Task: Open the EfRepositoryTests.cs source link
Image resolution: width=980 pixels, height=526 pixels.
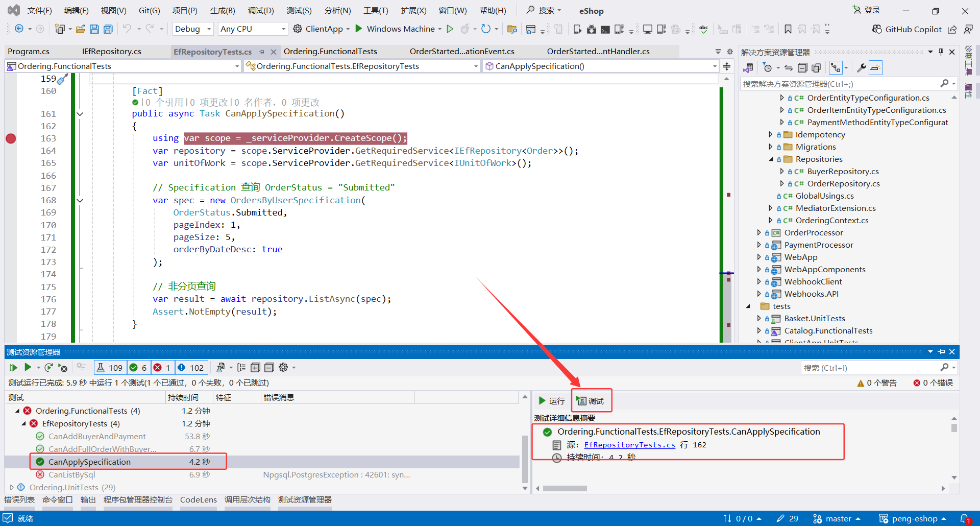Action: point(629,445)
